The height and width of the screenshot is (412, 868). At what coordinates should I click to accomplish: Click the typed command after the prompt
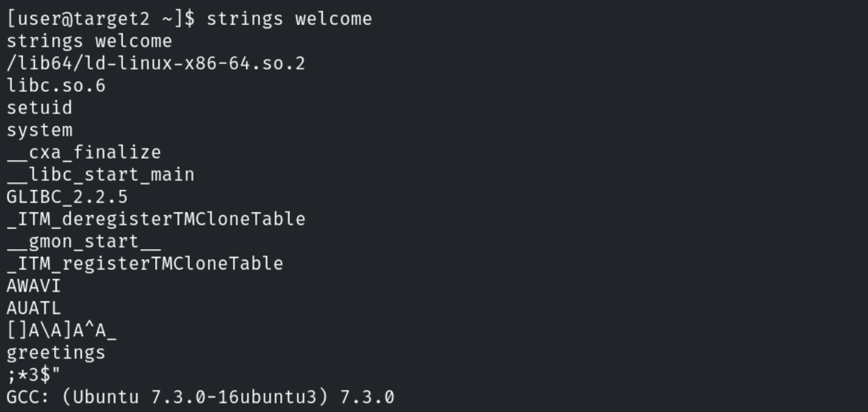tap(289, 19)
